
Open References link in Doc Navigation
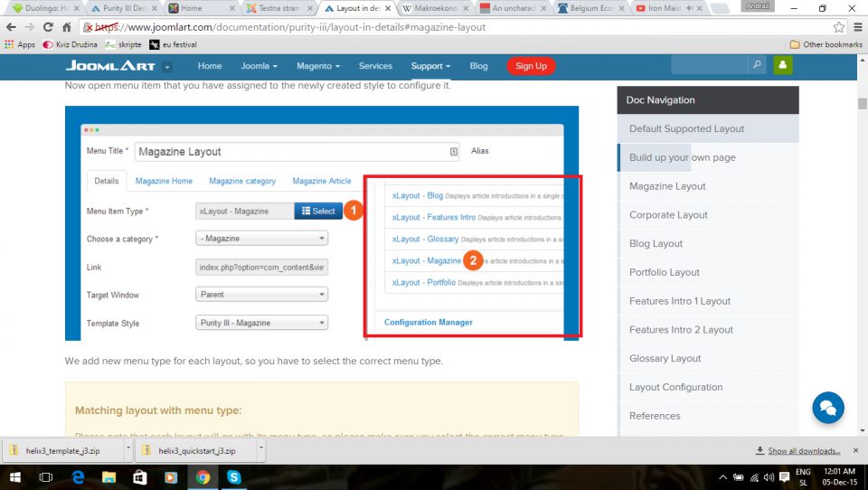coord(708,416)
